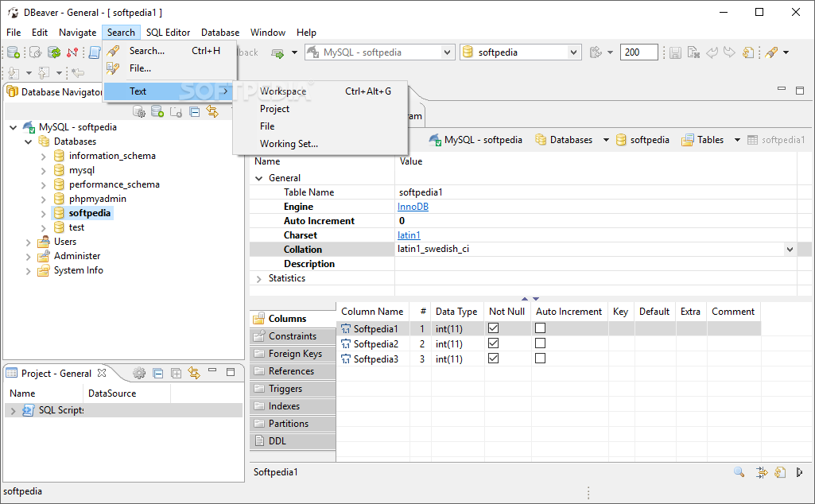The image size is (815, 504).
Task: Select Project in Text submenu
Action: tap(320, 109)
